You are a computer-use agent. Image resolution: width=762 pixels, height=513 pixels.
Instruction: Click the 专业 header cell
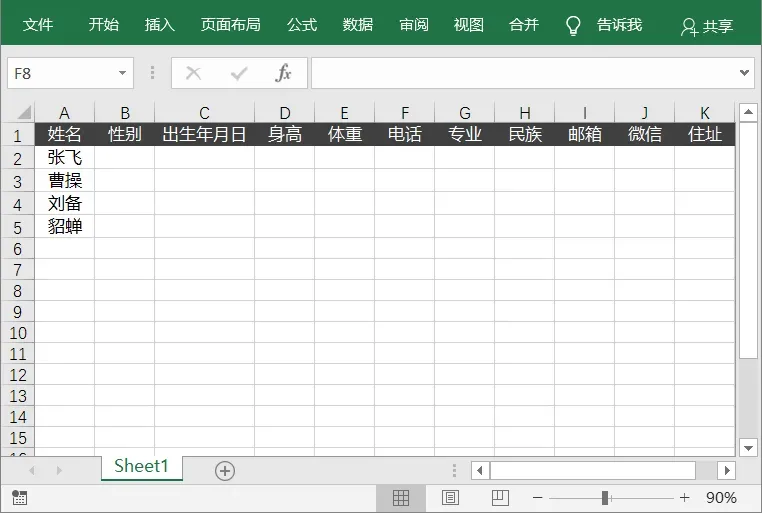click(465, 134)
